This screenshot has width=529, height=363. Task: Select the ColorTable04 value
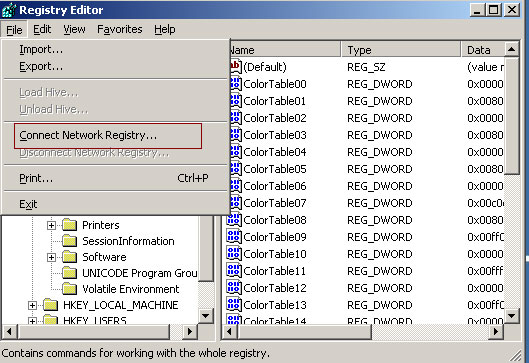[x=275, y=152]
